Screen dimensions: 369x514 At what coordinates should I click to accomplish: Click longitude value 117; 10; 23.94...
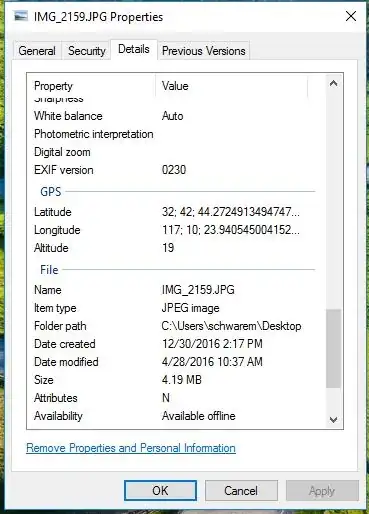pos(231,230)
